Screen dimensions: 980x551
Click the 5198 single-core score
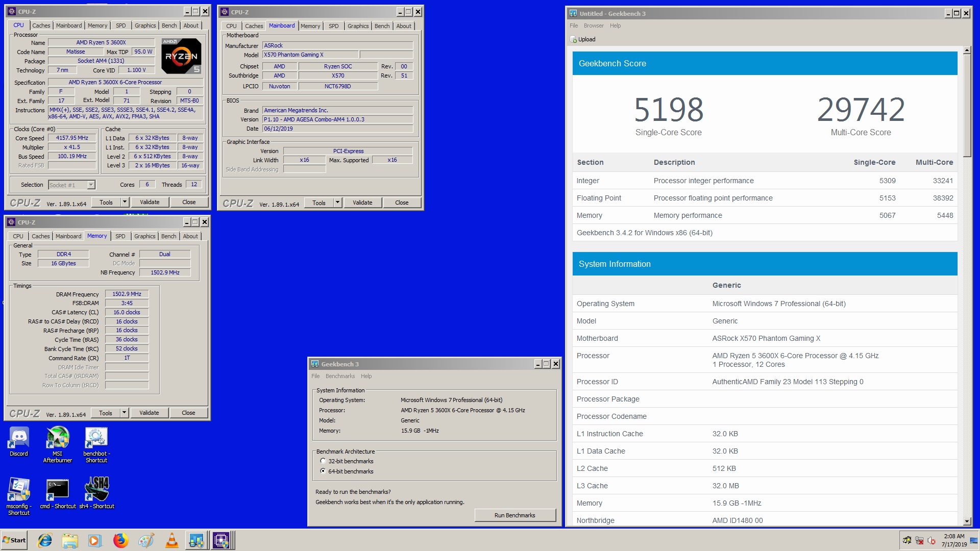click(669, 110)
